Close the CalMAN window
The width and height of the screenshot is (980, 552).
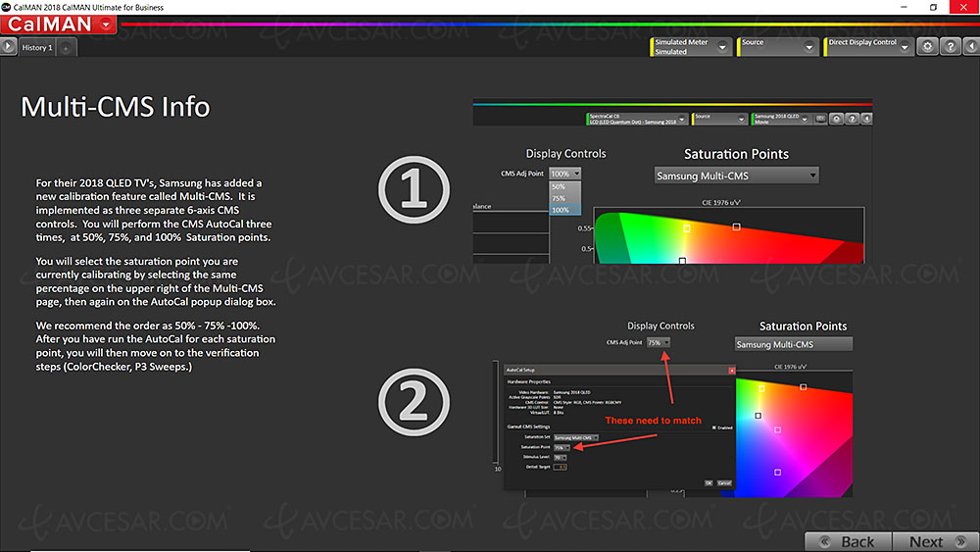pos(963,7)
